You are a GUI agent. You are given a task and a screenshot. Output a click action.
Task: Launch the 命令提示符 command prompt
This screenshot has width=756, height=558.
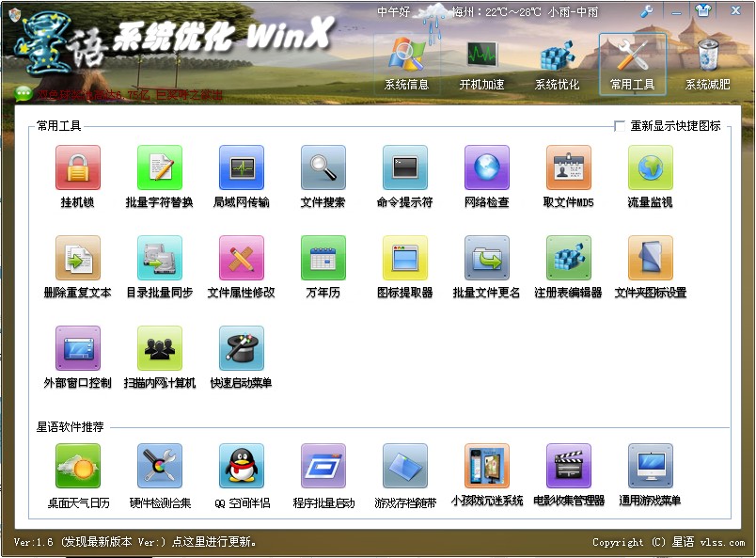(x=405, y=168)
